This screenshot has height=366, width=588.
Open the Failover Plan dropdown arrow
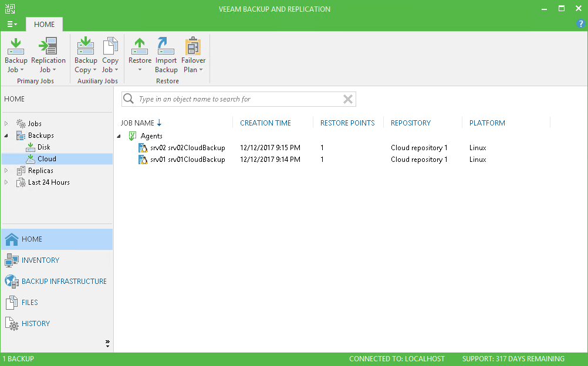click(201, 70)
